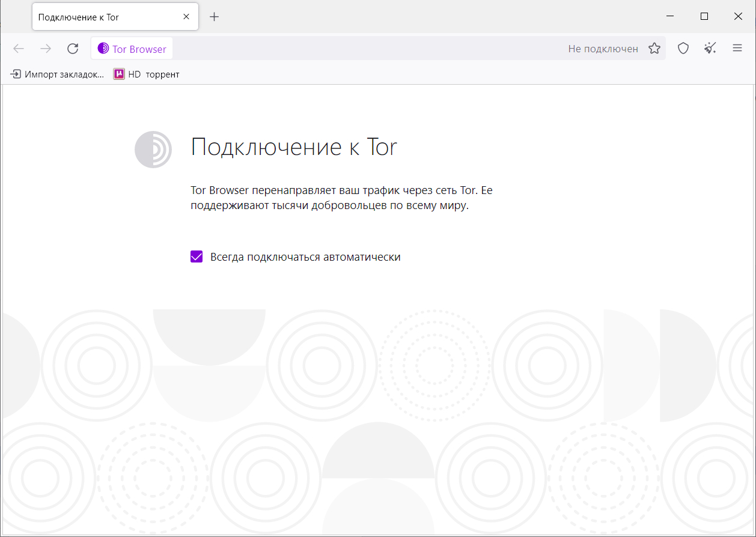Image resolution: width=756 pixels, height=537 pixels.
Task: Open the "Импорт закладок..." bookmark item
Action: [x=58, y=74]
